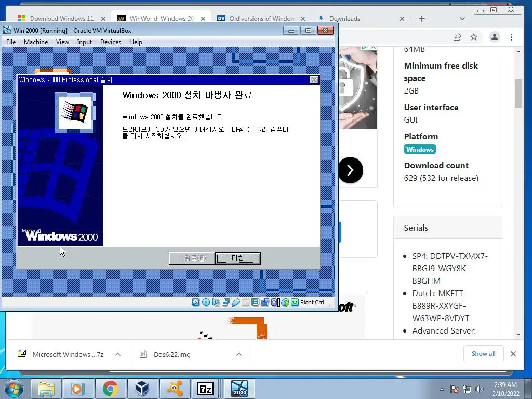Close the Chrome downloads bar
The image size is (532, 399).
513,354
